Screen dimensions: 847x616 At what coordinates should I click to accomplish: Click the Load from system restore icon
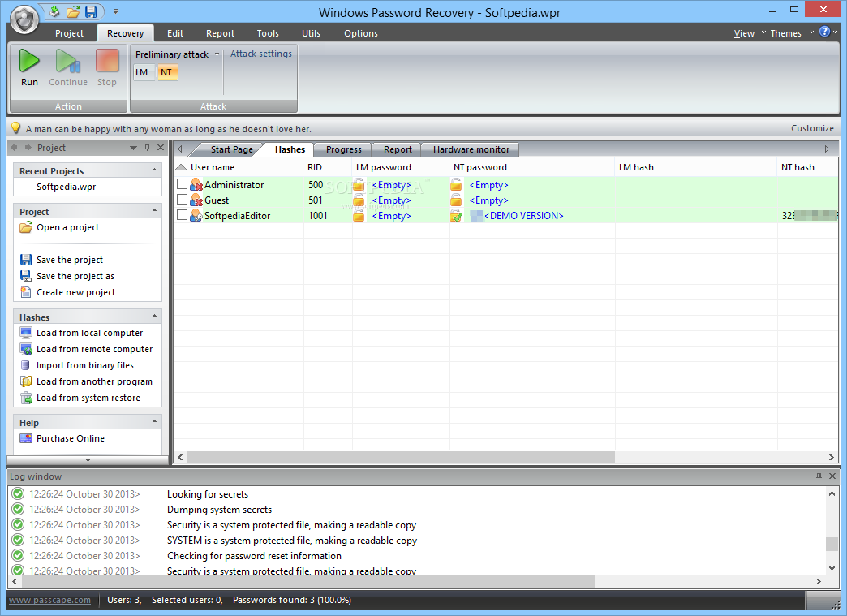point(25,398)
